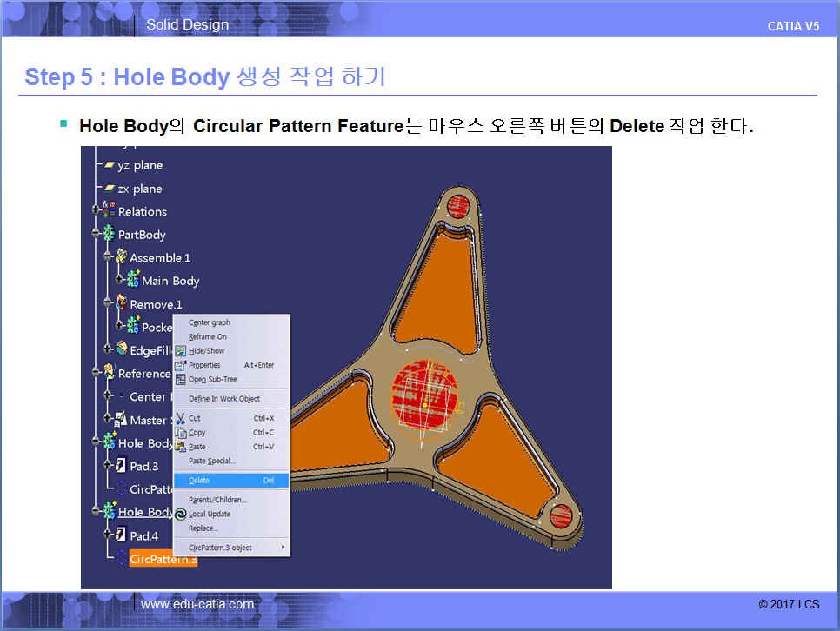Expand the Pad.4 node in tree
Viewport: 840px width, 631px height.
point(109,535)
